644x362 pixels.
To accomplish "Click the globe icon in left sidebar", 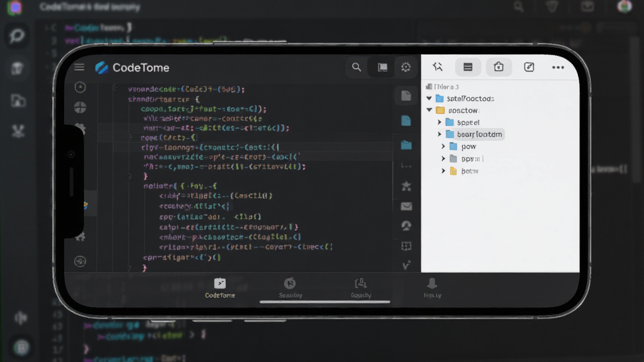I will [x=80, y=107].
